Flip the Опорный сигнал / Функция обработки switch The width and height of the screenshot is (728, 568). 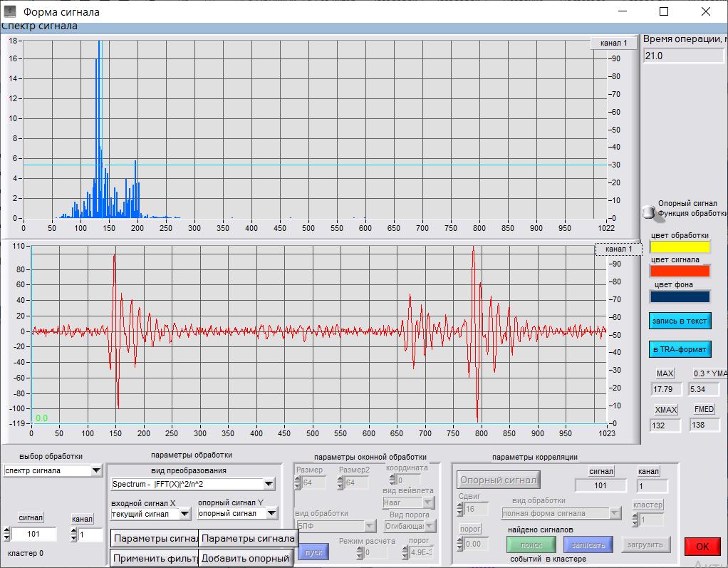pos(649,211)
